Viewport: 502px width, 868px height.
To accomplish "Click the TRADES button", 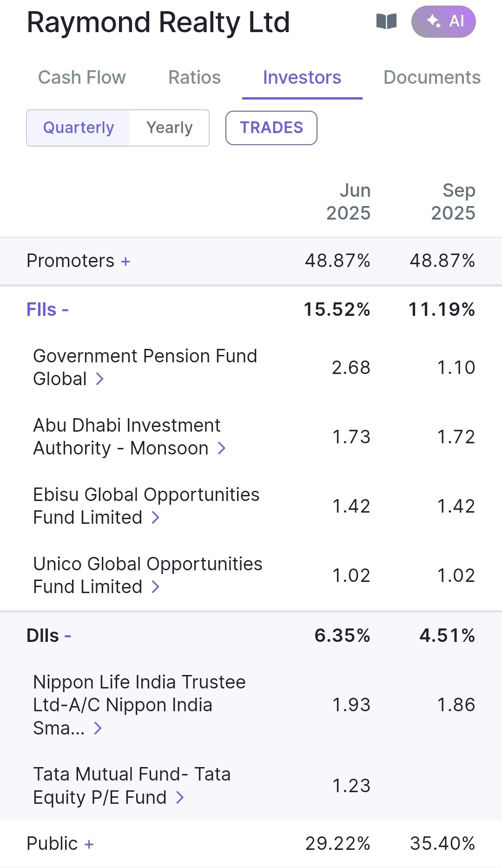I will pyautogui.click(x=271, y=128).
